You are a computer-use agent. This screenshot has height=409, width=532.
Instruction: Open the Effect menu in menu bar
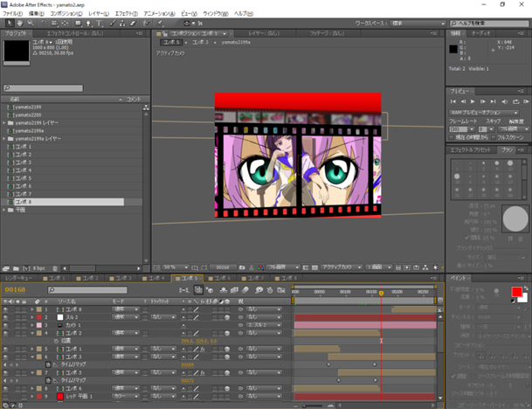pyautogui.click(x=126, y=14)
